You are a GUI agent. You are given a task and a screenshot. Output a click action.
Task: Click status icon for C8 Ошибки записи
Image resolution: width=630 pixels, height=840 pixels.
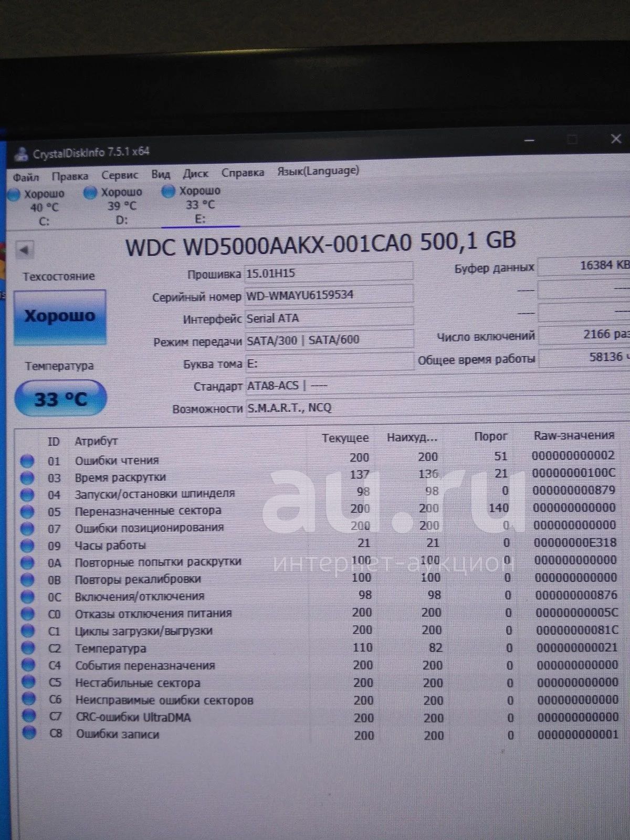29,733
